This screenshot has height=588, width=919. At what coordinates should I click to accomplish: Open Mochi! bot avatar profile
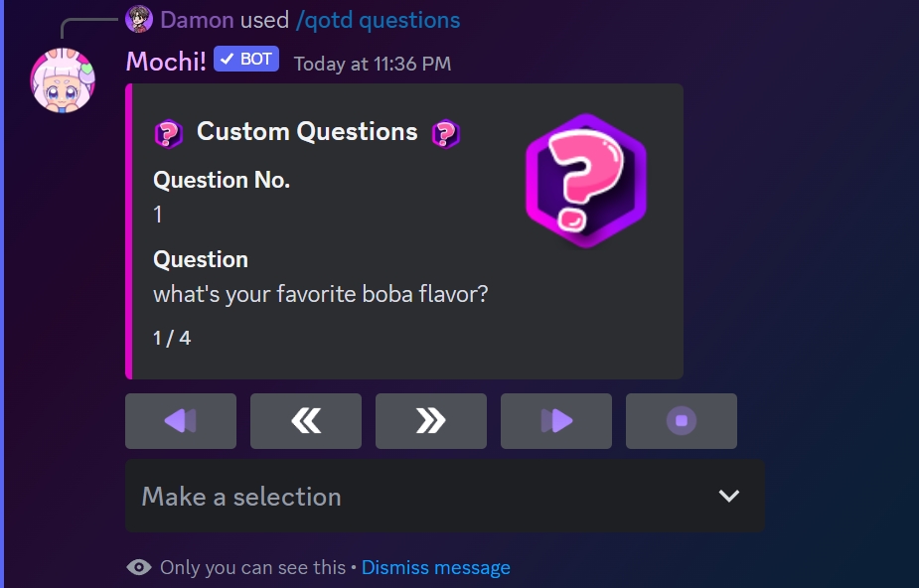tap(63, 79)
